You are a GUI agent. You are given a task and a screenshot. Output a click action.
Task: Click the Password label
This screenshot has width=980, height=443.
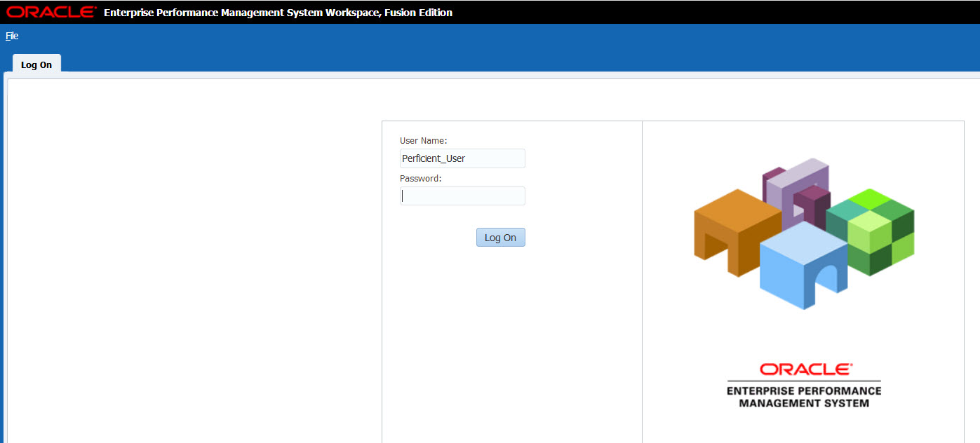coord(419,178)
